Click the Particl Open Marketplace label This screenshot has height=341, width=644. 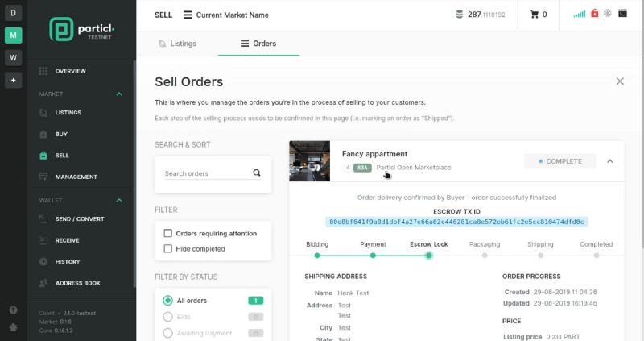point(414,168)
